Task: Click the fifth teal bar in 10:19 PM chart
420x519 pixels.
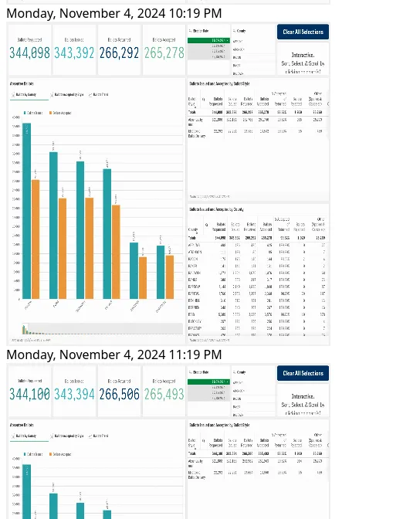Action: [x=134, y=271]
